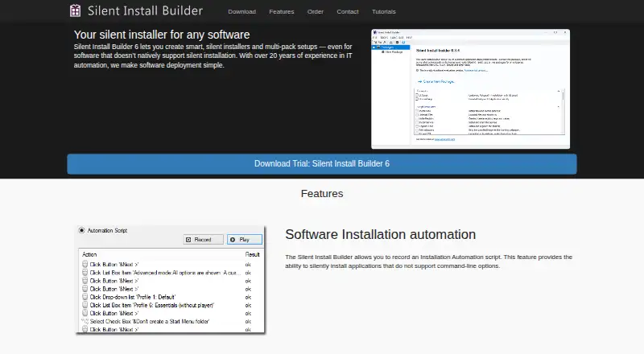The width and height of the screenshot is (644, 354).
Task: Click the Action column header
Action: [89, 254]
